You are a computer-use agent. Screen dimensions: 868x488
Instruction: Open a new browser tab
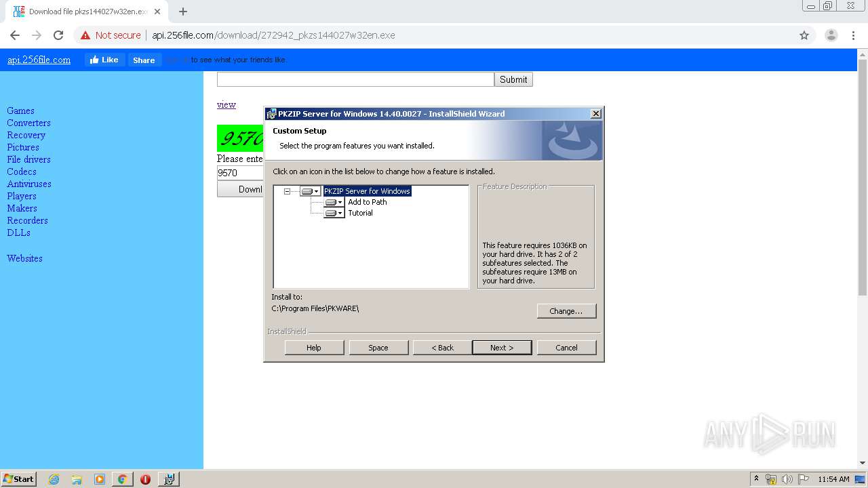[182, 12]
